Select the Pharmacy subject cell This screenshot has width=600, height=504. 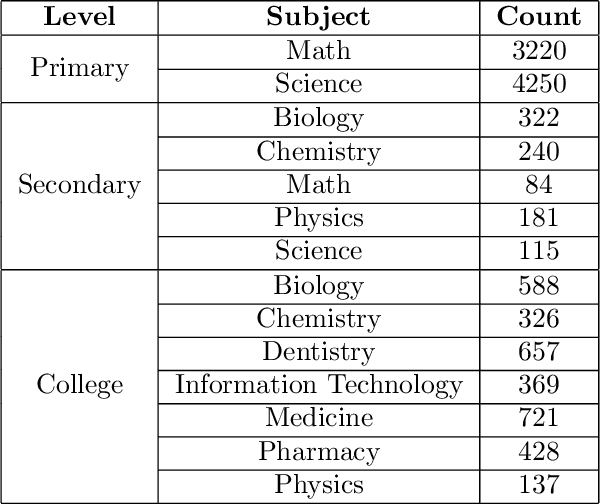[318, 451]
